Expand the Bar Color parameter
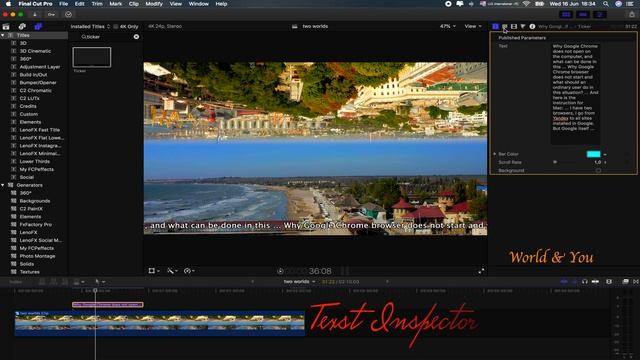 pos(495,154)
